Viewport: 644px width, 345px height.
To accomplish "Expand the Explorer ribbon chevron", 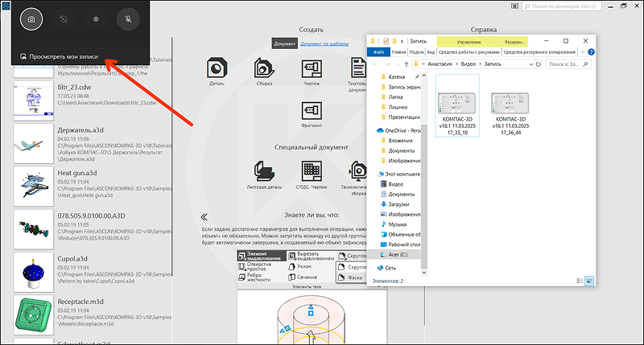I will [x=582, y=52].
